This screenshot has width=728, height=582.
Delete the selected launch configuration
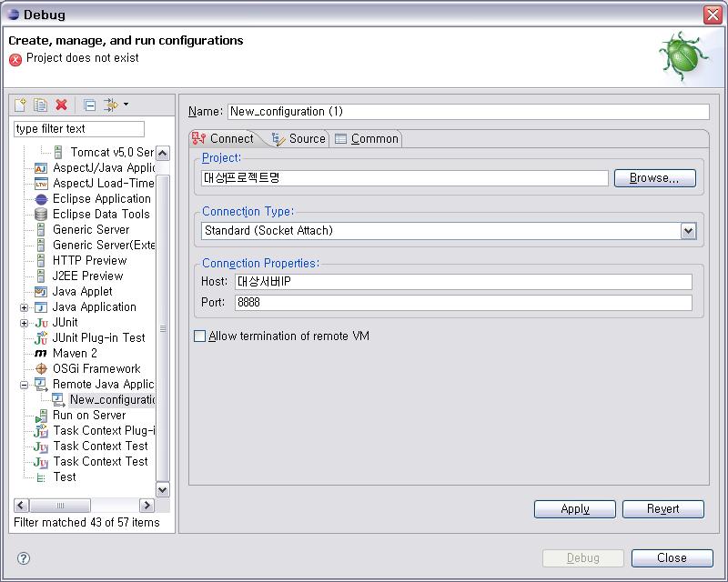click(x=61, y=105)
